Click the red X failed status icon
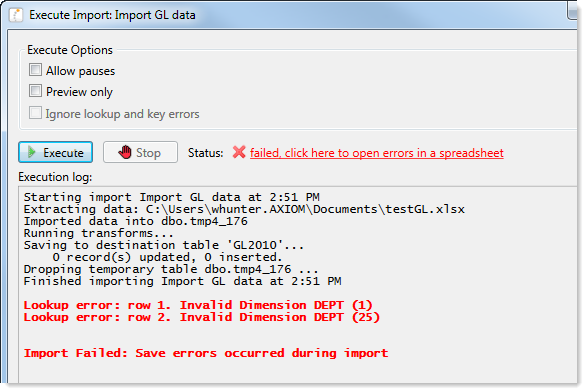 pos(239,152)
